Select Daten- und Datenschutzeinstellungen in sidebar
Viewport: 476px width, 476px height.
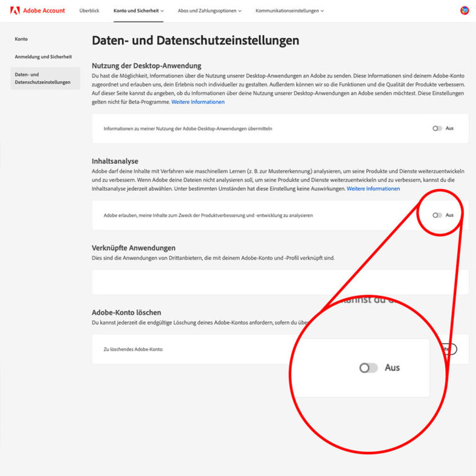click(42, 78)
